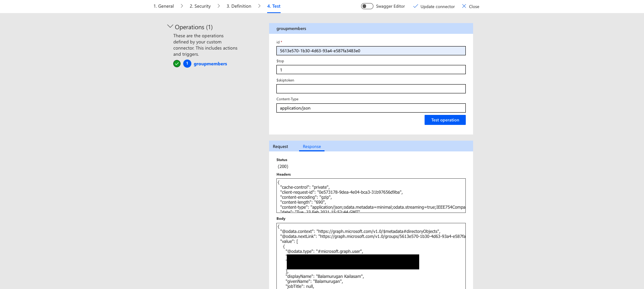This screenshot has height=289, width=644.
Task: Click the Close button label
Action: coord(474,7)
